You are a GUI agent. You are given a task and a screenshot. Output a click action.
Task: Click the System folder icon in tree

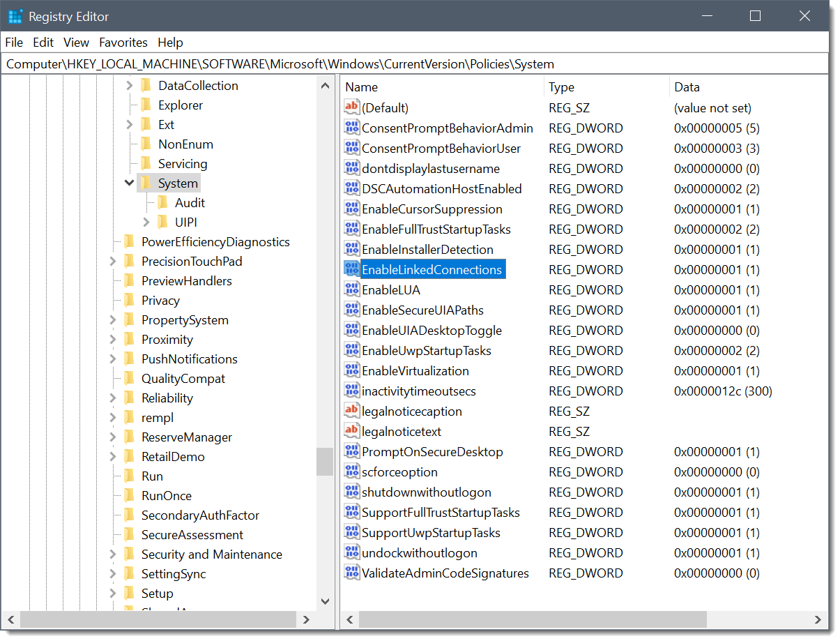point(146,183)
